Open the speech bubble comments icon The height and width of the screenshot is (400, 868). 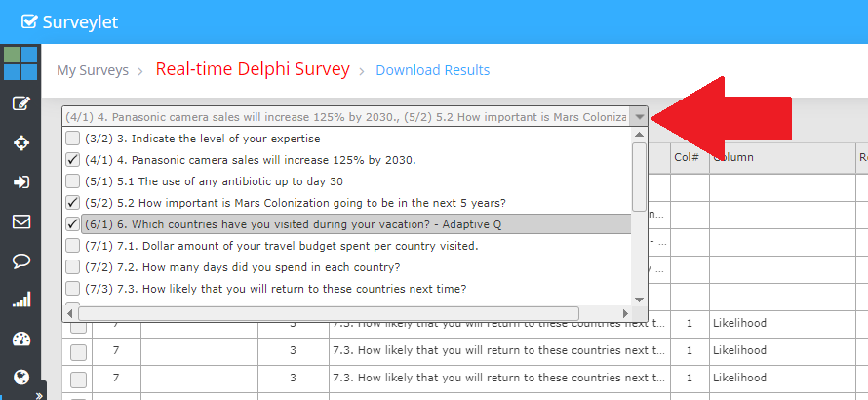(x=20, y=260)
